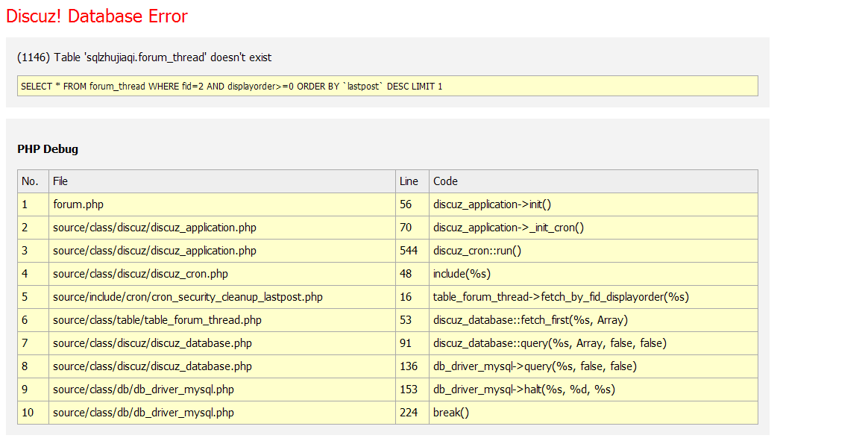Click line number 48
The height and width of the screenshot is (441, 868).
click(412, 274)
